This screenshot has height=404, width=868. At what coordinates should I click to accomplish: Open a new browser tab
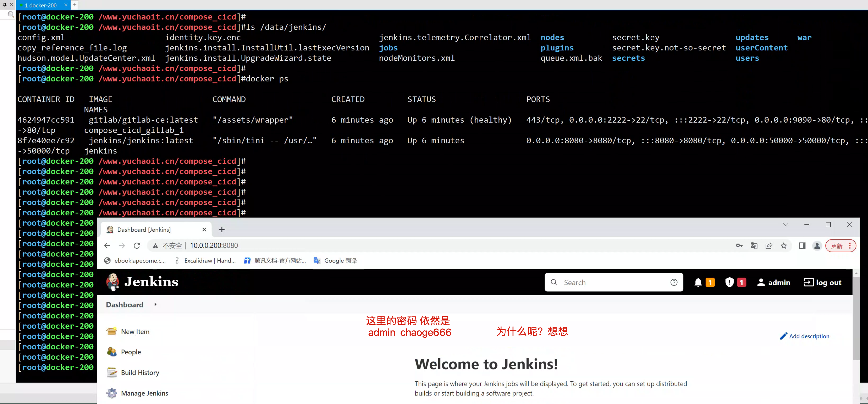click(x=222, y=229)
